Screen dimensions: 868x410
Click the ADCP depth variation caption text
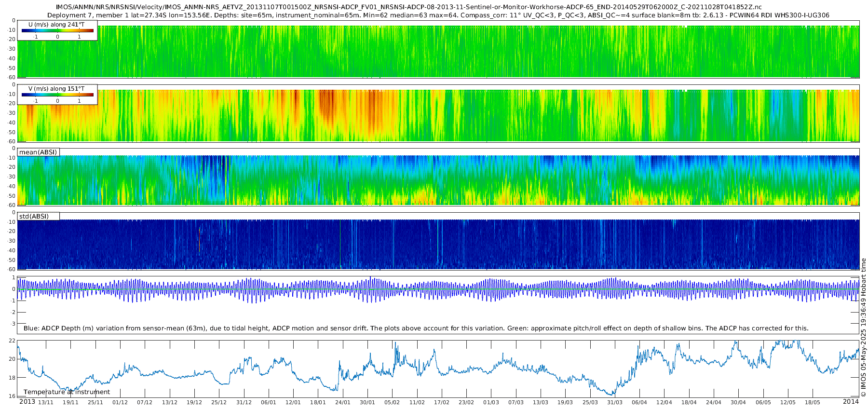(x=416, y=328)
